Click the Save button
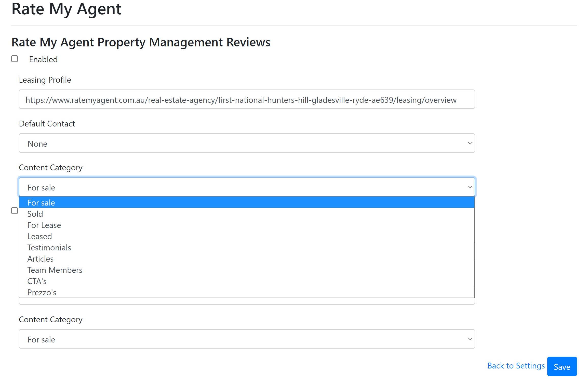This screenshot has height=383, width=588. pos(562,367)
